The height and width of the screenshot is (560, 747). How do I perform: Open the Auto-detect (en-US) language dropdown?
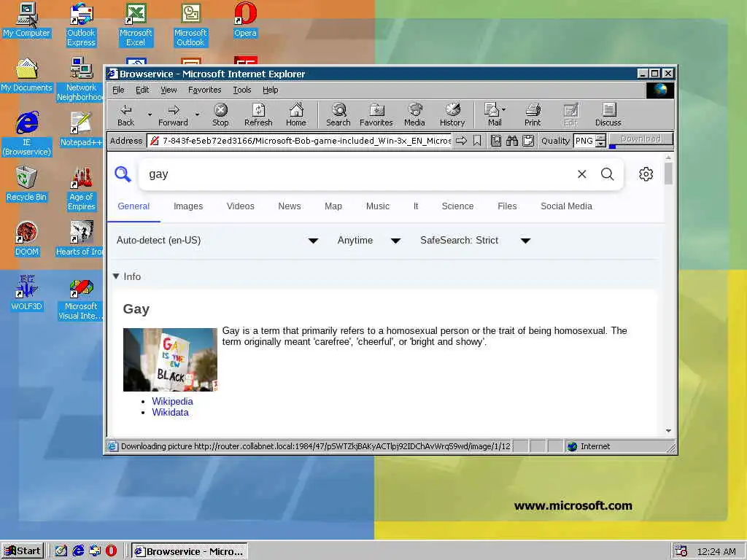tap(217, 241)
